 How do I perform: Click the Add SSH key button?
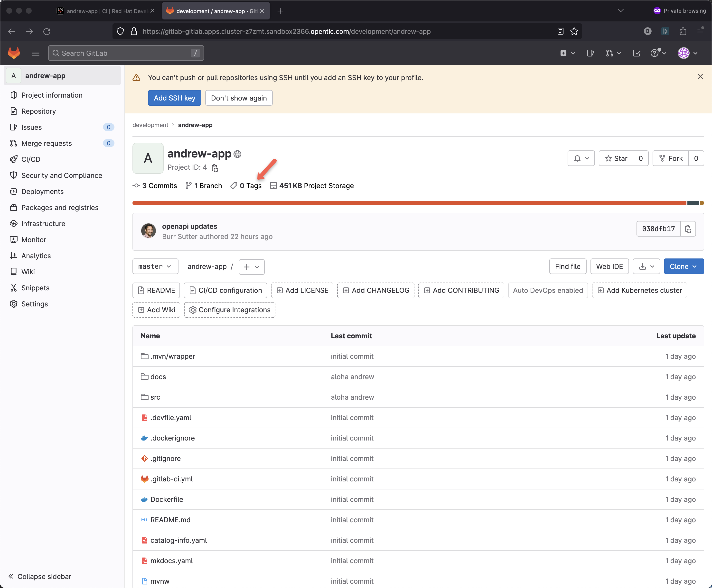(175, 98)
